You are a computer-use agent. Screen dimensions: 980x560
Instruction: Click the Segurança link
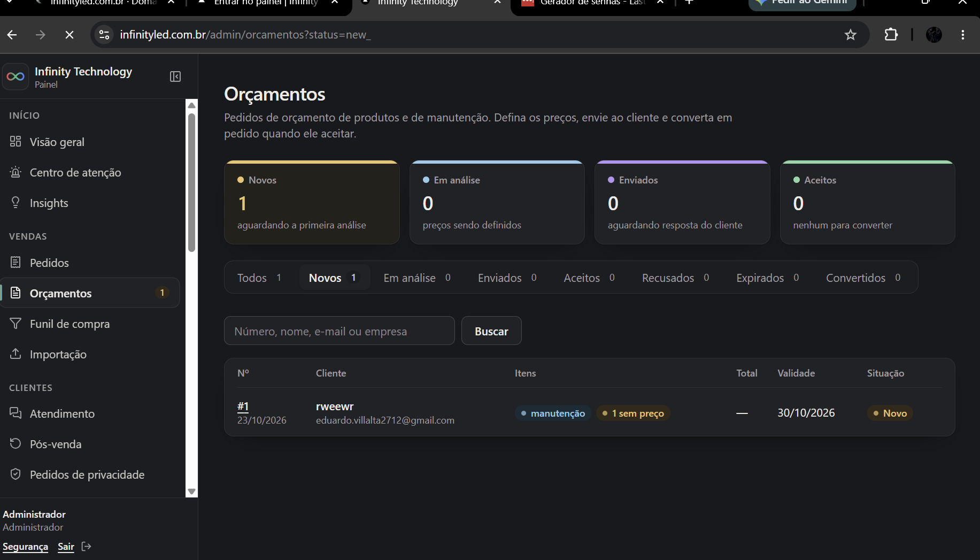(x=26, y=546)
